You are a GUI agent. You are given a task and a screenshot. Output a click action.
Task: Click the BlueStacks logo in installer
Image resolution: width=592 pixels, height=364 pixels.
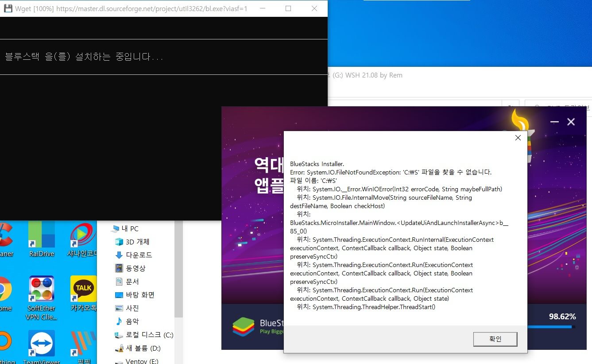244,327
